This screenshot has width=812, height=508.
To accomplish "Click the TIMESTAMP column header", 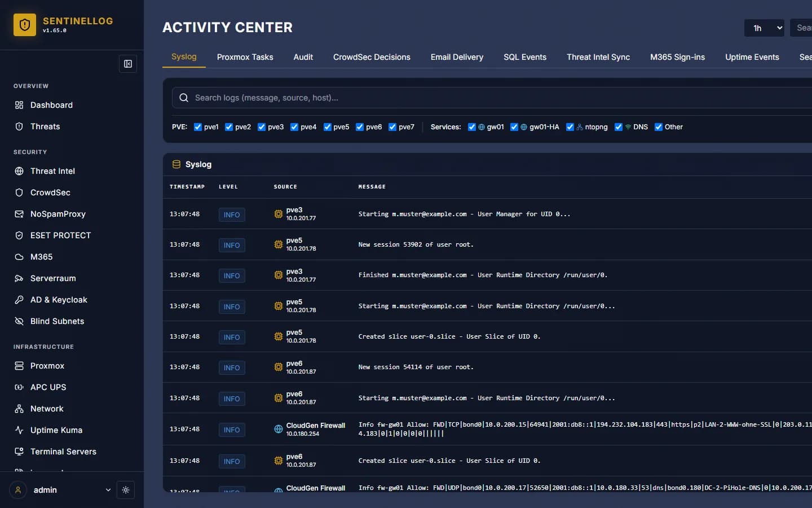I will click(187, 187).
